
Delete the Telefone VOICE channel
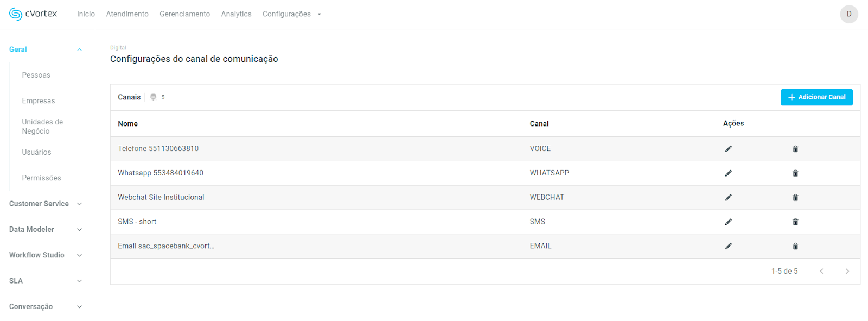(795, 149)
